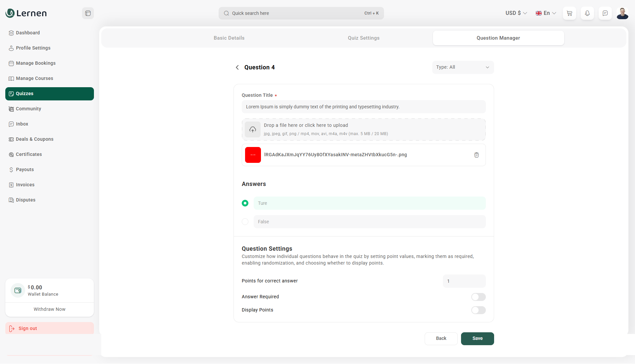Open the shopping cart icon
This screenshot has height=364, width=635.
pos(570,13)
